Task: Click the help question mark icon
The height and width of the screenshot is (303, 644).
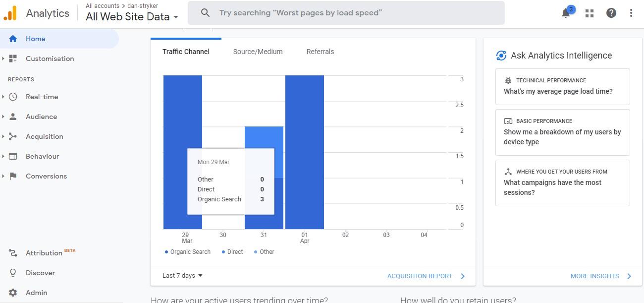Action: point(611,13)
